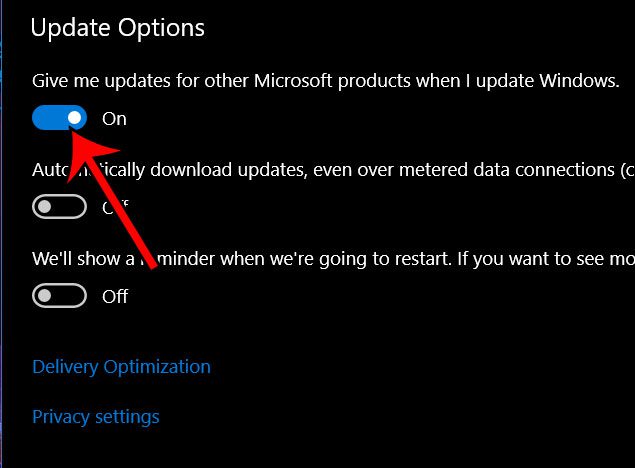
Task: Turn off updates for other Microsoft products
Action: click(x=59, y=118)
